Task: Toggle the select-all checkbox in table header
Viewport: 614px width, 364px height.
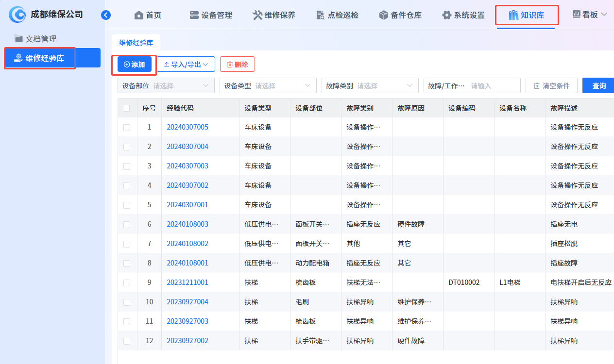Action: pos(127,108)
